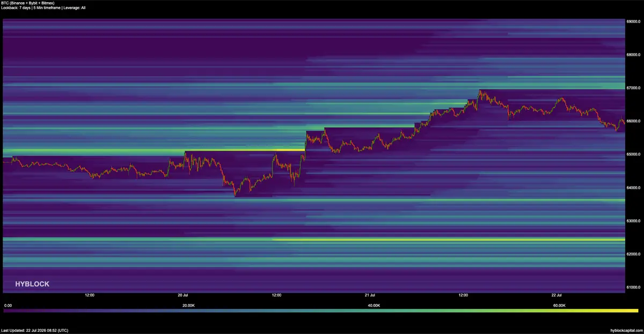
Task: Open the hyblockcapital.com link
Action: 626,330
